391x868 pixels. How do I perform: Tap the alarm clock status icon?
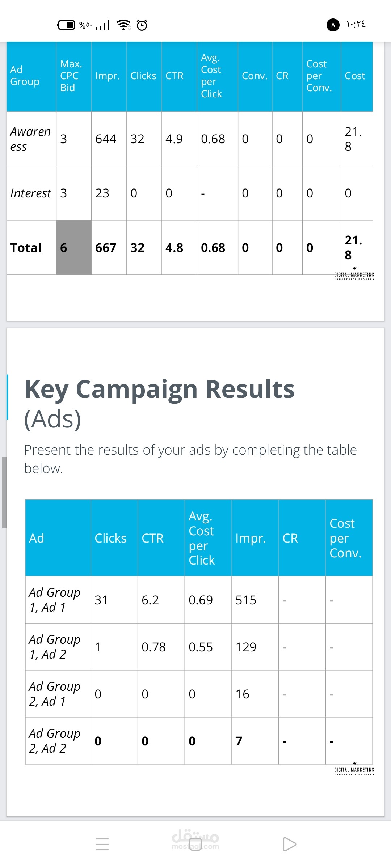click(x=142, y=25)
